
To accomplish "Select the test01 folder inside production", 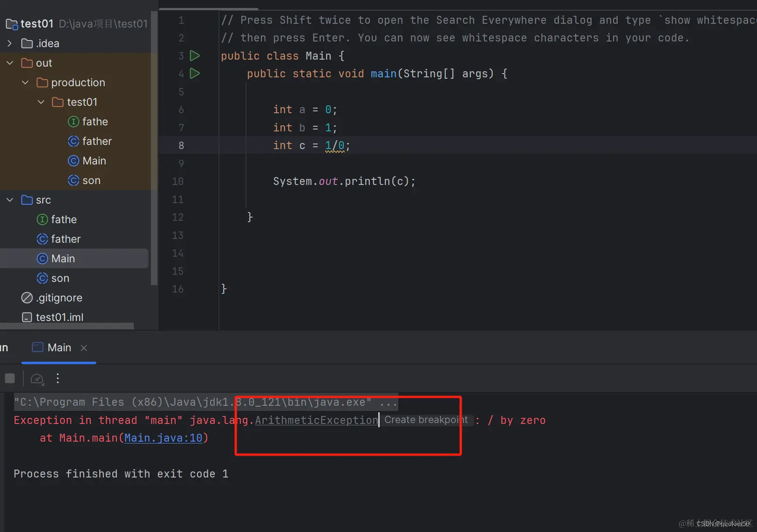I will (75, 102).
